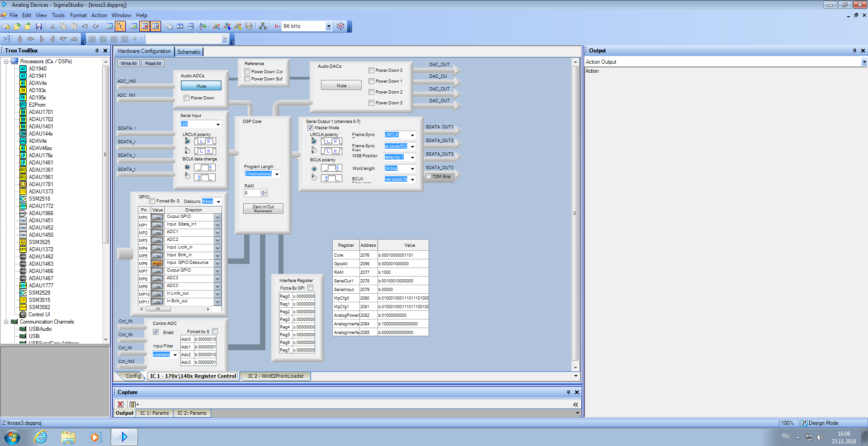Click the capture columns settings icon

134,404
